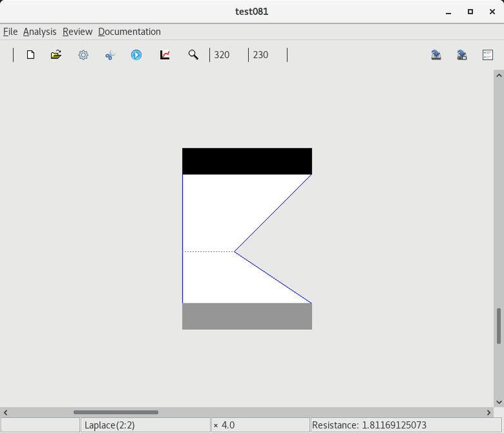Viewport: 504px width, 433px height.
Task: Click the black top electrode region
Action: 247,161
